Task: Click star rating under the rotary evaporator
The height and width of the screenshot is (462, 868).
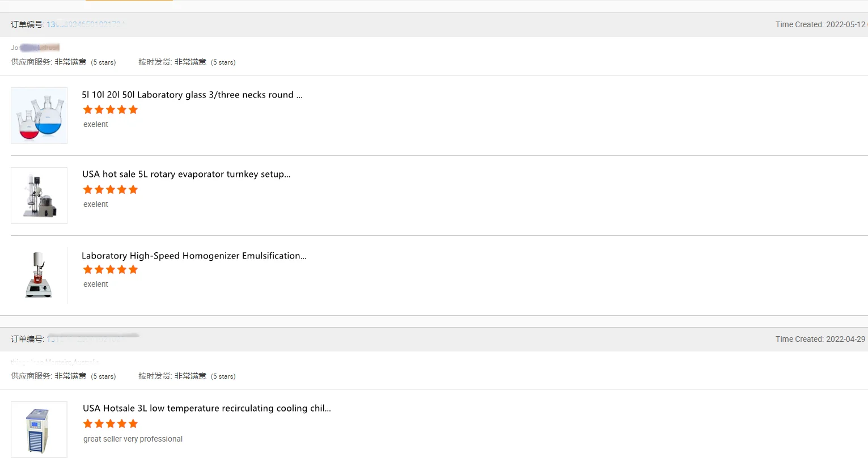Action: point(111,190)
